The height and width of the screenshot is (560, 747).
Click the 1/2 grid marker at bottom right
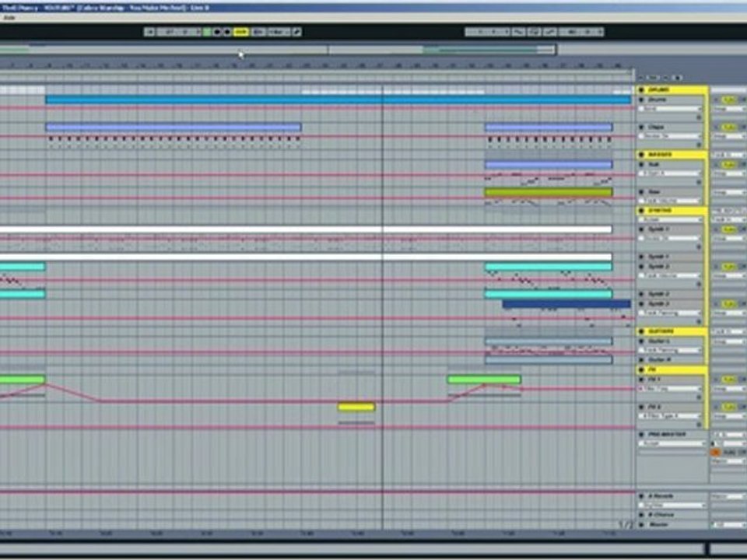pyautogui.click(x=626, y=525)
